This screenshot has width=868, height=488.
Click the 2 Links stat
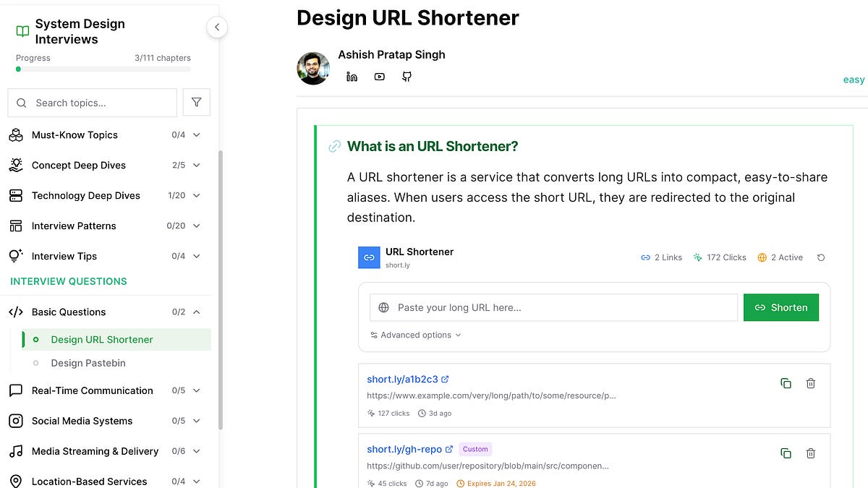pyautogui.click(x=661, y=257)
